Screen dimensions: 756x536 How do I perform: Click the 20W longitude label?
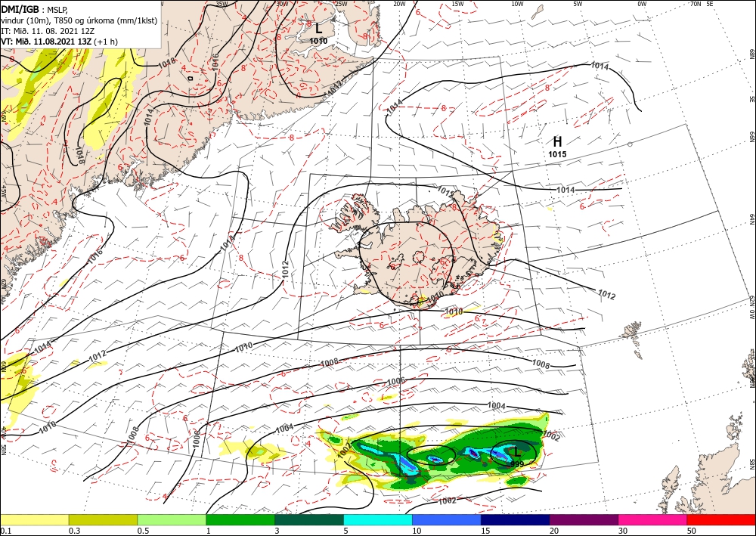pyautogui.click(x=399, y=3)
